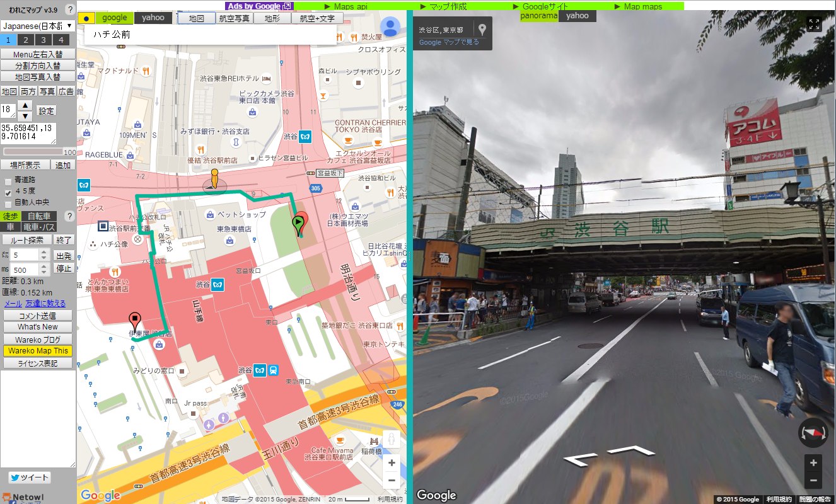
Task: Click 地図写真入替 button
Action: [x=38, y=77]
